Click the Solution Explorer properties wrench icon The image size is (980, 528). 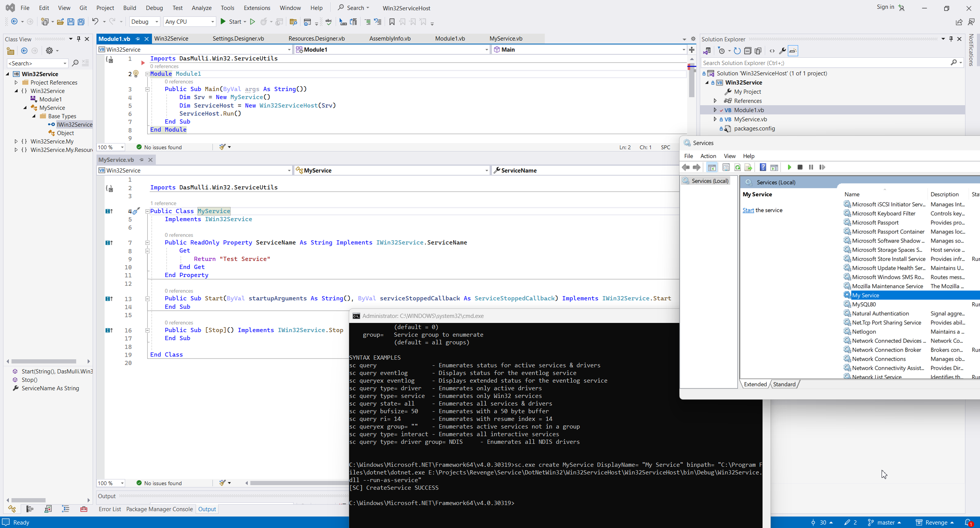pyautogui.click(x=782, y=51)
